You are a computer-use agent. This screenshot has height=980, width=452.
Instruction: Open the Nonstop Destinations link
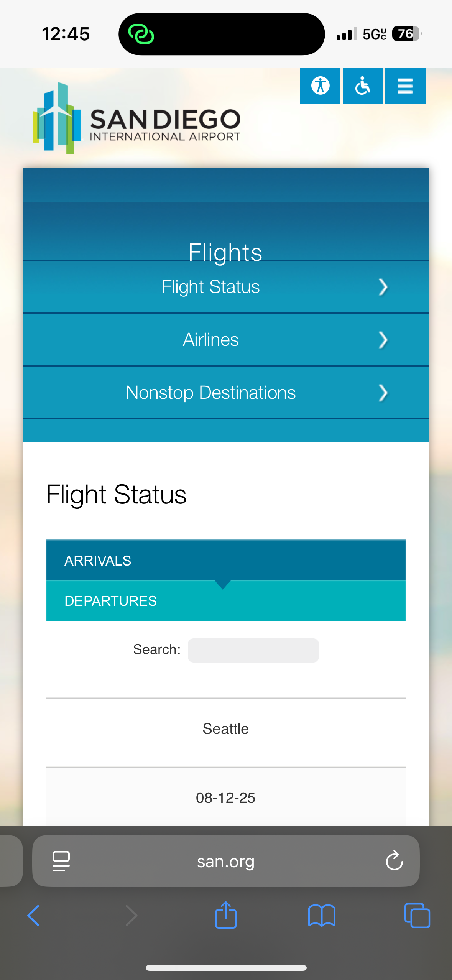coord(210,393)
